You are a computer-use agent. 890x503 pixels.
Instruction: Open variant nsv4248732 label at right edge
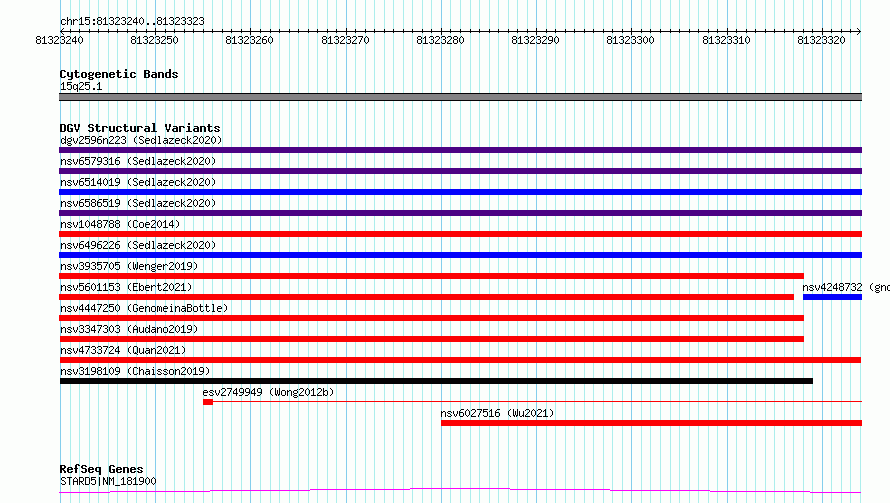tap(846, 287)
